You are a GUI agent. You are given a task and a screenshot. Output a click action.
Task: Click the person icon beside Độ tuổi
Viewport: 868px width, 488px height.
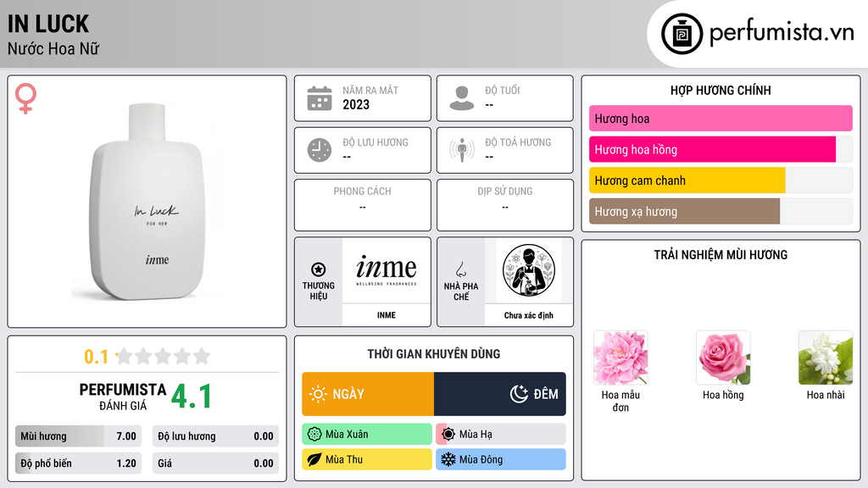coord(462,98)
